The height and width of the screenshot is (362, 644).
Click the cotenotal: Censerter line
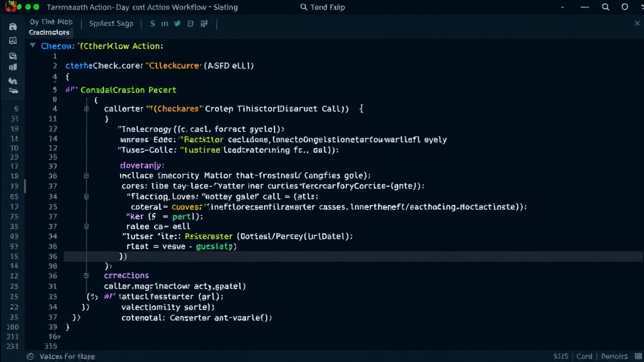click(196, 317)
